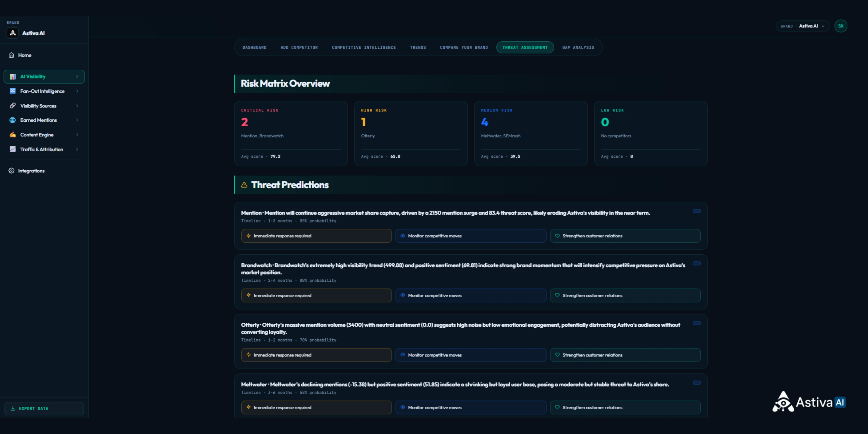Select the Threat Assessment tab

coord(525,47)
